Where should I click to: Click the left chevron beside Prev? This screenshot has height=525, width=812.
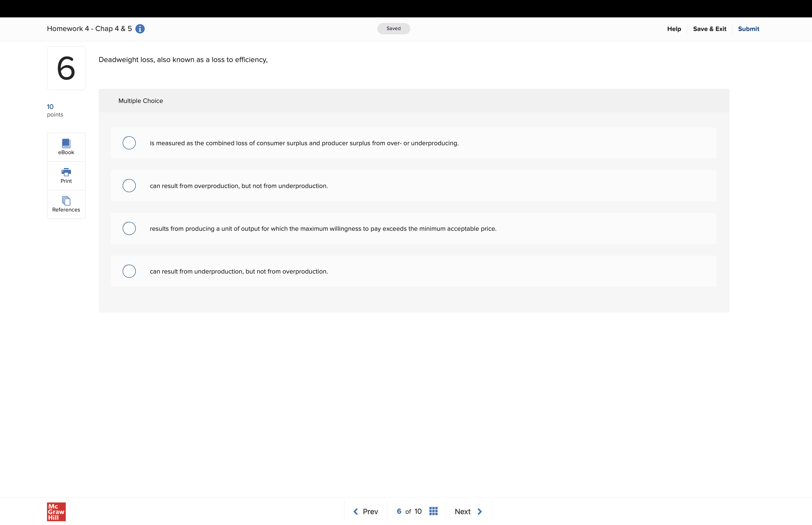[x=355, y=511]
